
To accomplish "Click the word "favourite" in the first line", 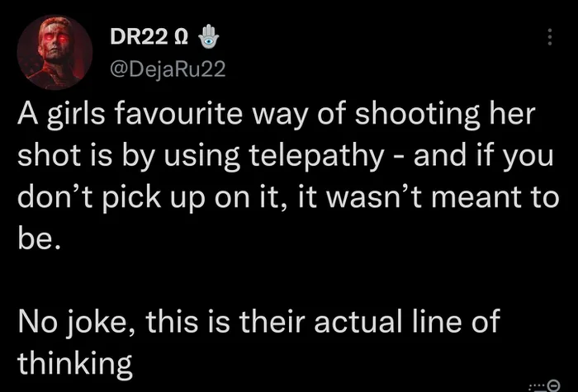I will pyautogui.click(x=178, y=114).
